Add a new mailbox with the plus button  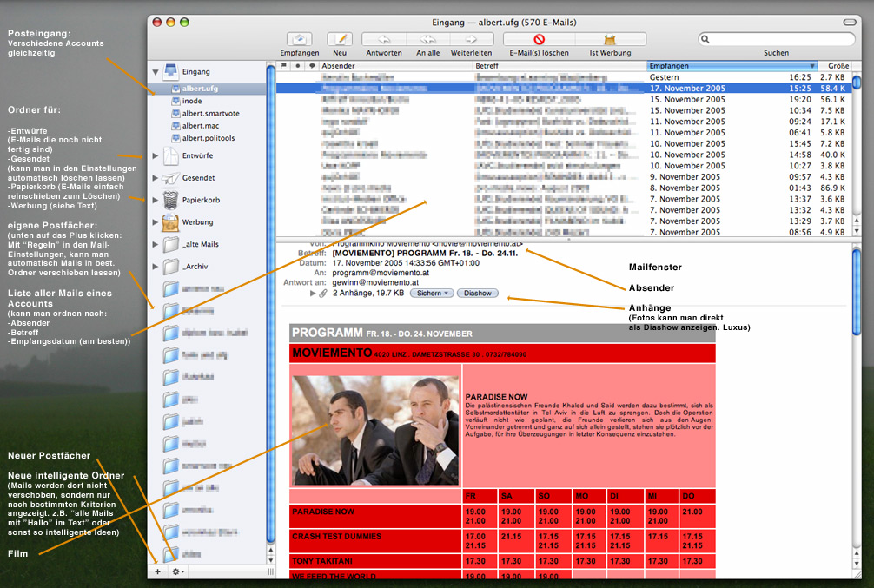click(x=157, y=571)
